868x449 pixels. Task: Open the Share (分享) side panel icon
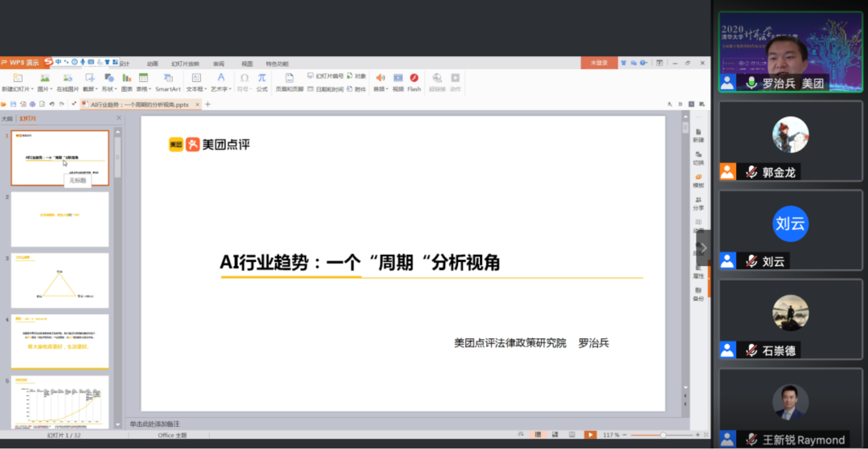(698, 204)
